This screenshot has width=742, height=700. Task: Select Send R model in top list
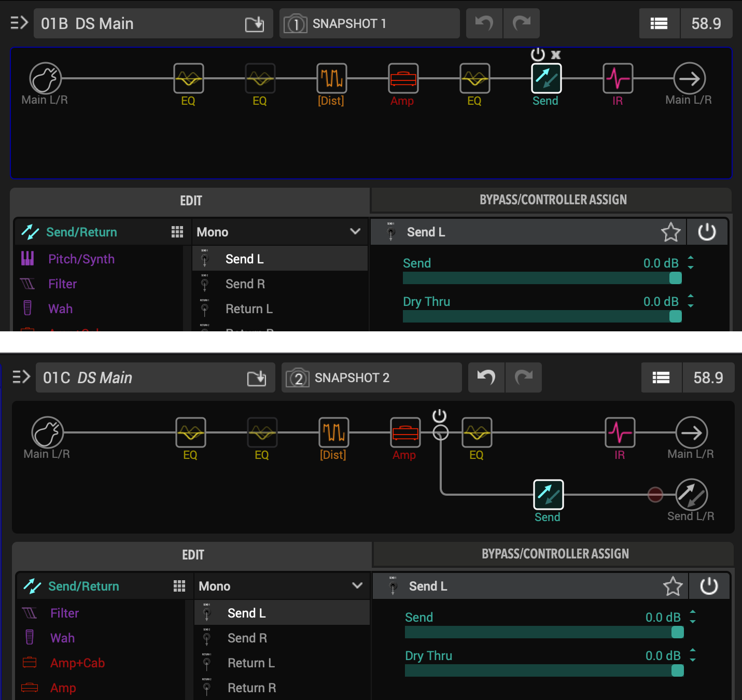click(280, 284)
